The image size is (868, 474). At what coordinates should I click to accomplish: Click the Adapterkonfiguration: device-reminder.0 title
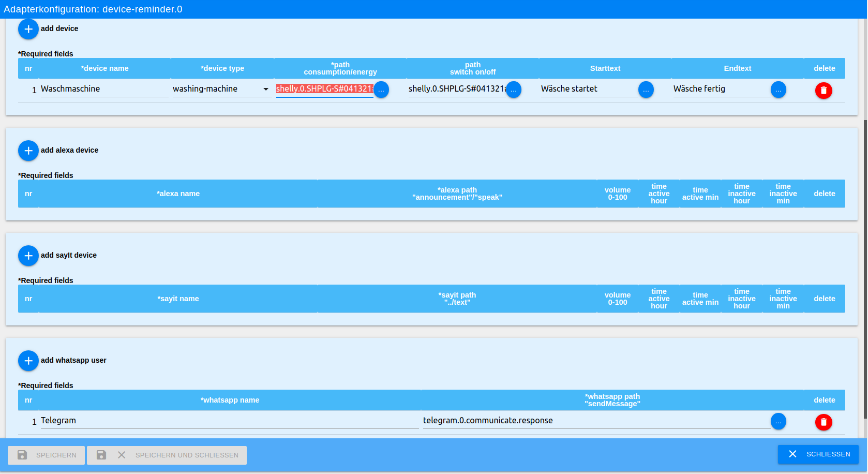click(93, 9)
